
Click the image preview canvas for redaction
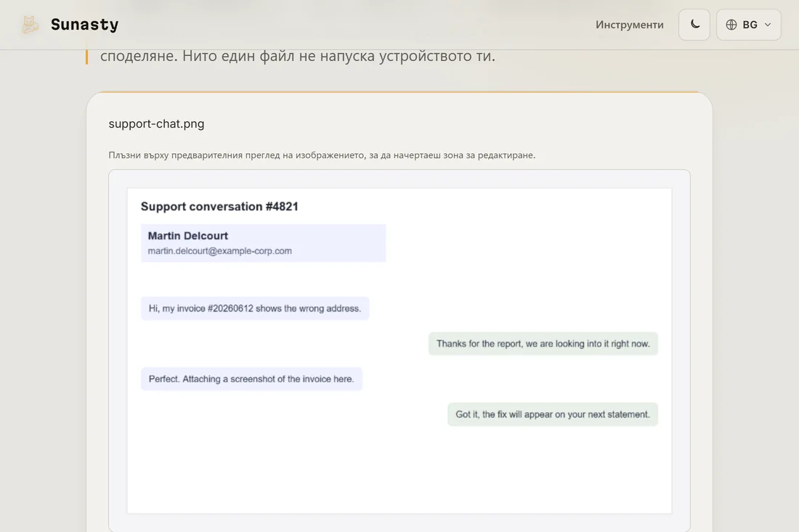tap(399, 351)
